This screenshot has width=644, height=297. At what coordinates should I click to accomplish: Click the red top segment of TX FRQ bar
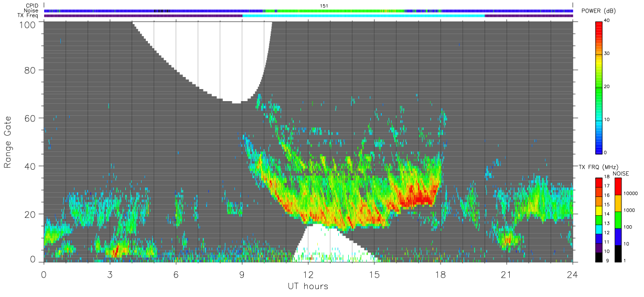coord(599,182)
